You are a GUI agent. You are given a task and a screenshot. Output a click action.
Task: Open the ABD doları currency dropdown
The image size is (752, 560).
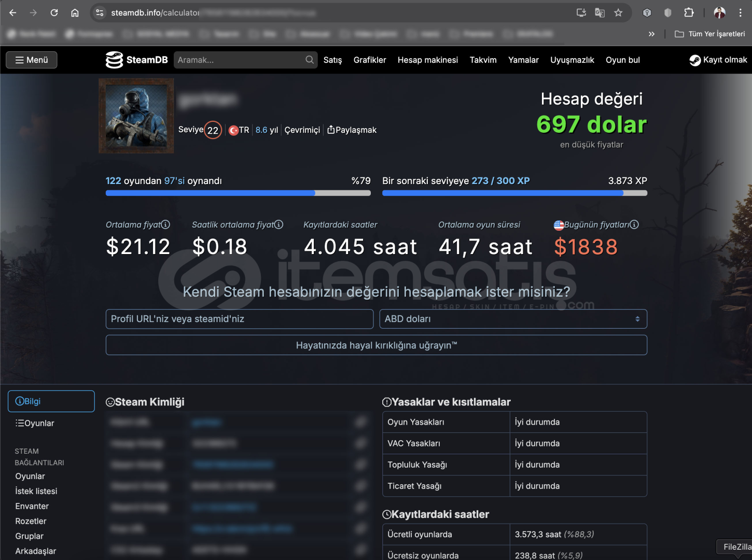click(513, 319)
